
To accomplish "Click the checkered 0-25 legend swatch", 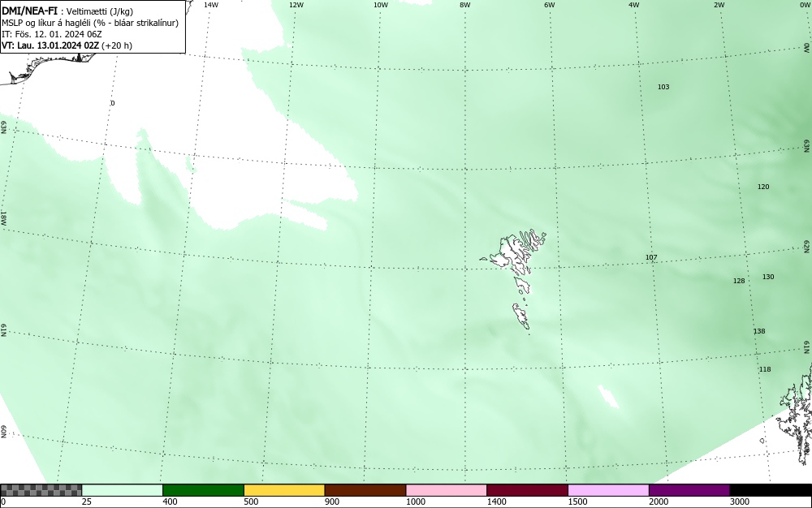I will (x=41, y=490).
